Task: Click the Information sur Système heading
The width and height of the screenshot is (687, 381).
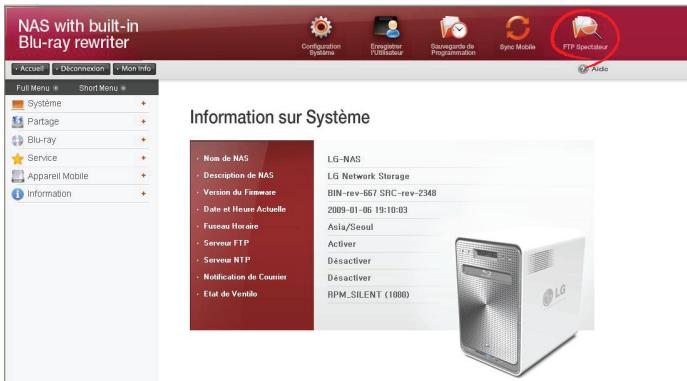Action: point(280,117)
